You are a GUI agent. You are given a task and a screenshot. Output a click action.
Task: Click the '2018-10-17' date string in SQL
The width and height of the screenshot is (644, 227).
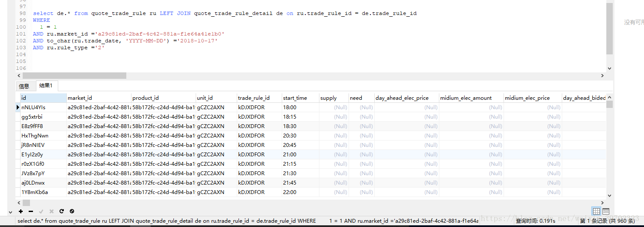tap(198, 41)
